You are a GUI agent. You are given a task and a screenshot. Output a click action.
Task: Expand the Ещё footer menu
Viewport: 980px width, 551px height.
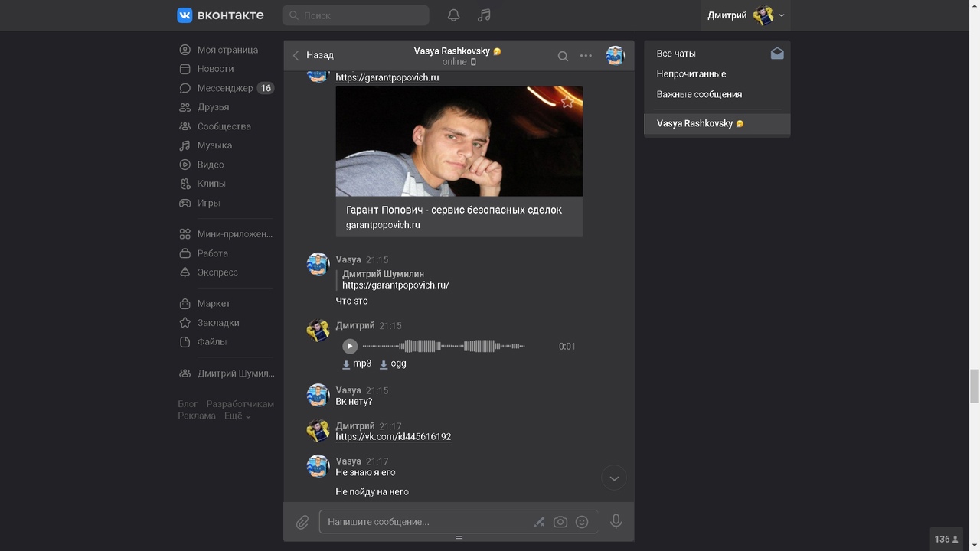[237, 416]
